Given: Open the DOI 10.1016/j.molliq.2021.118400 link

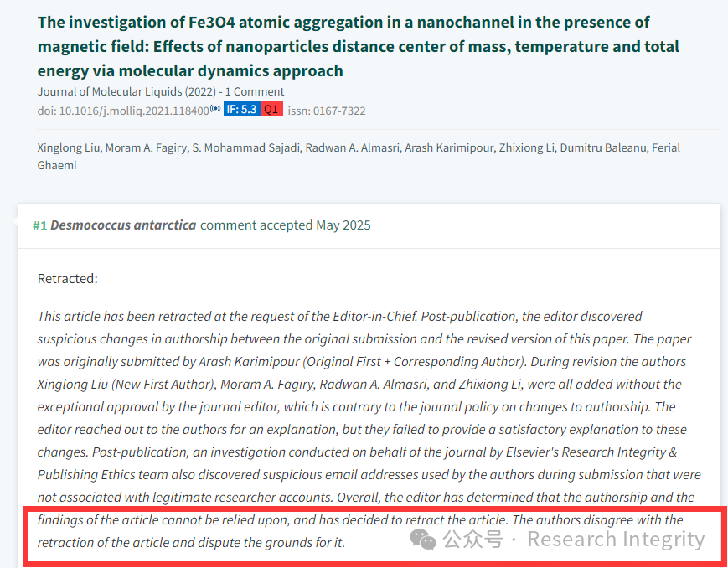Looking at the screenshot, I should click(x=123, y=111).
